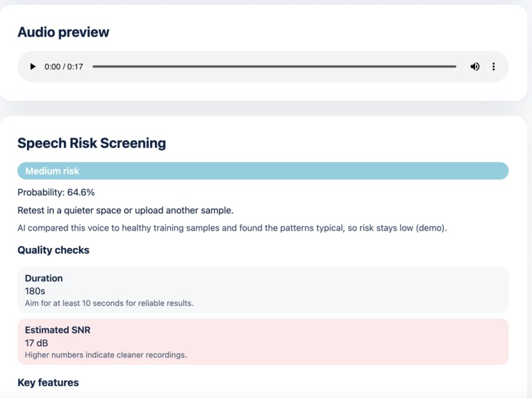
Task: Click the 0:00 / 0:17 time display
Action: click(64, 67)
